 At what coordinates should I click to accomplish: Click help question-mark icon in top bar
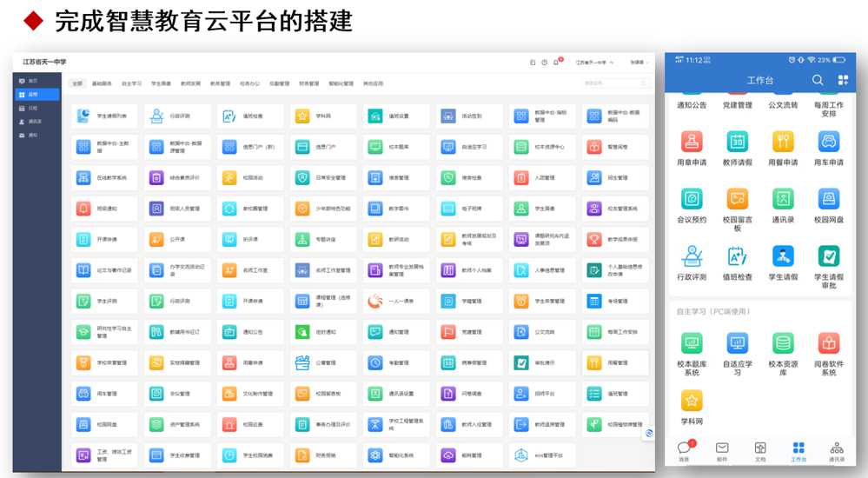click(x=544, y=63)
